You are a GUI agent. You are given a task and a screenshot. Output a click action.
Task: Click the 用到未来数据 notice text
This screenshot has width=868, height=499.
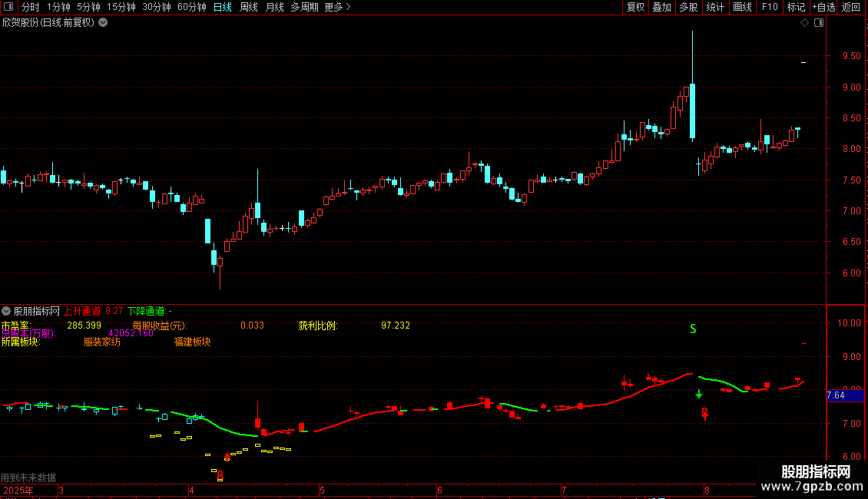tap(28, 478)
